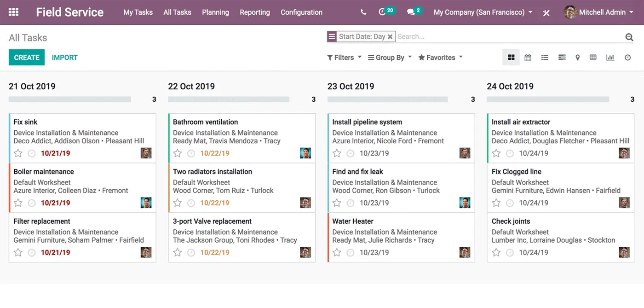Click the phone call icon
Screen dimensions: 644x308
click(363, 12)
